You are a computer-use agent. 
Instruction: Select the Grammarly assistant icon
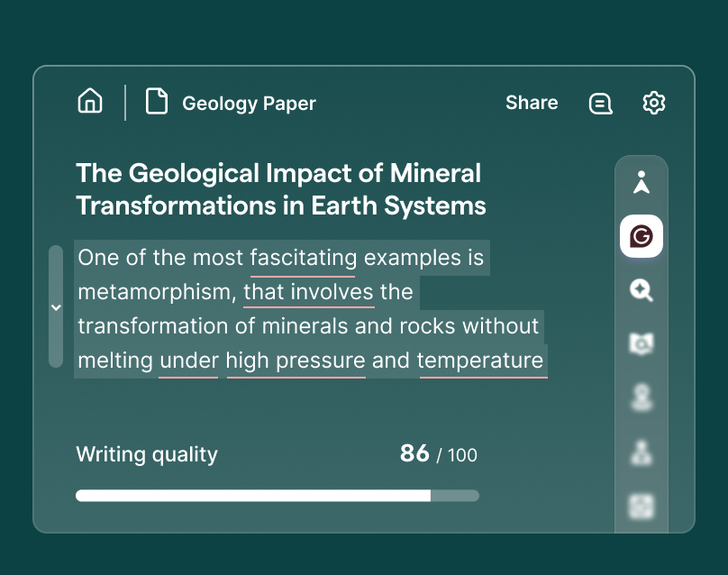coord(642,236)
